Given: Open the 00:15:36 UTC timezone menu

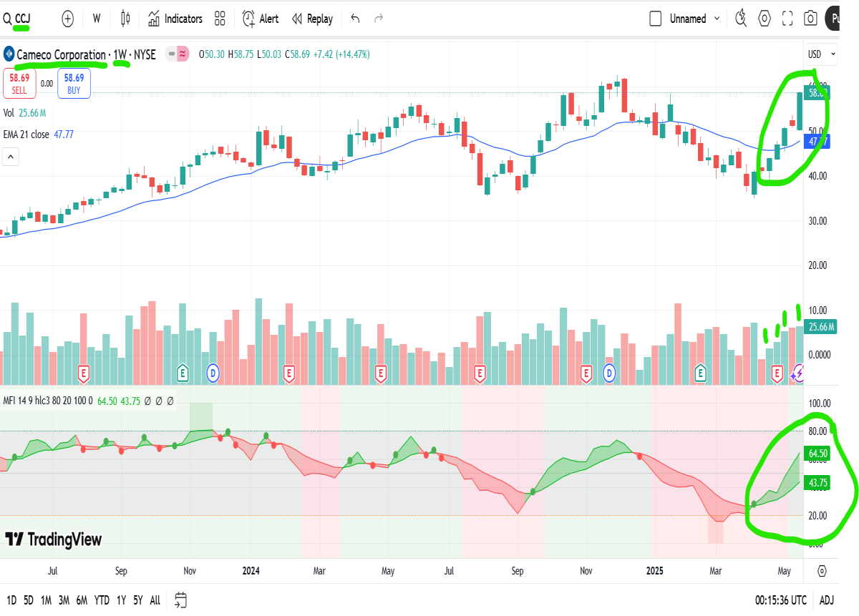Looking at the screenshot, I should point(781,600).
